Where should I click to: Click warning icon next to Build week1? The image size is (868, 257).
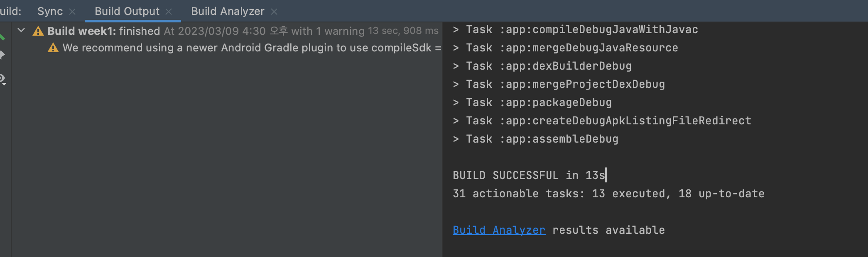[x=38, y=31]
